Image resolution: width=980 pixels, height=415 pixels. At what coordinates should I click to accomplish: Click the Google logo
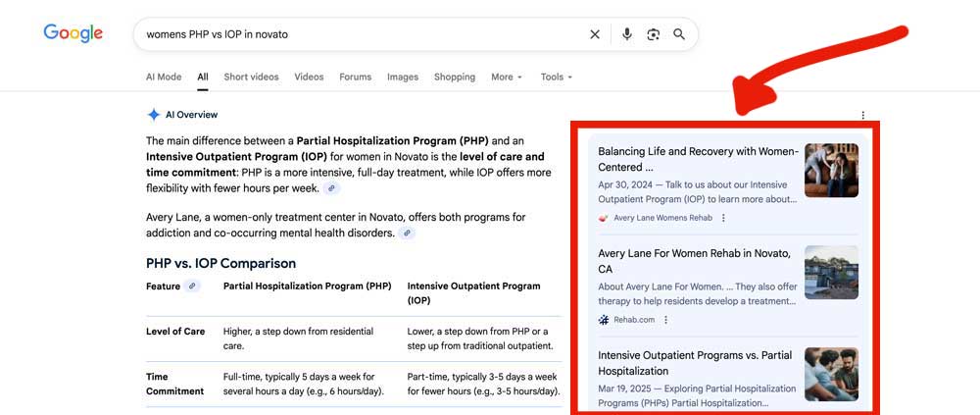(x=73, y=33)
